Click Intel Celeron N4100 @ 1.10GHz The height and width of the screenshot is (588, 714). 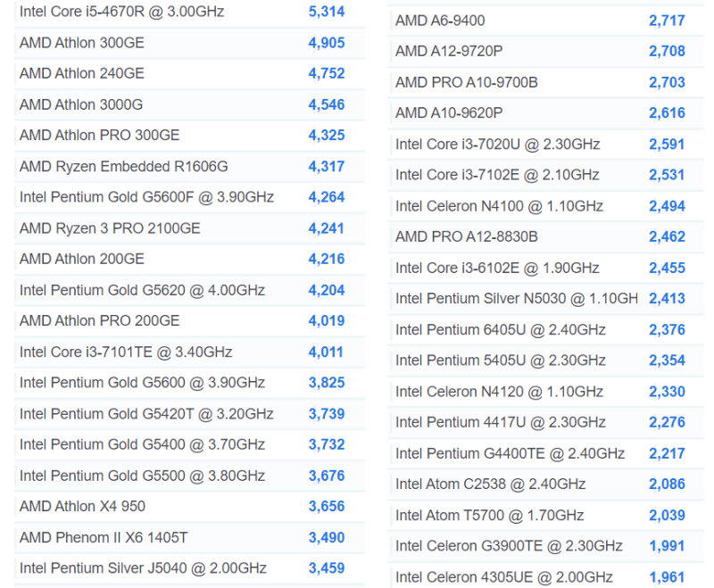(x=499, y=206)
